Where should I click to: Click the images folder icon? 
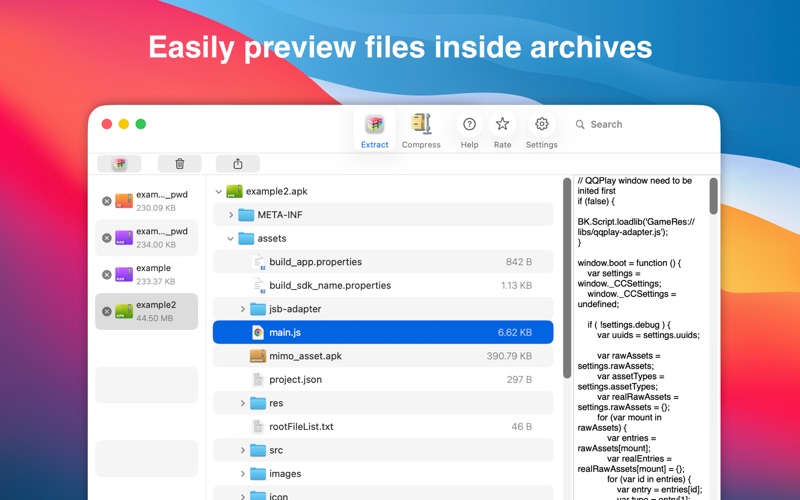(258, 473)
